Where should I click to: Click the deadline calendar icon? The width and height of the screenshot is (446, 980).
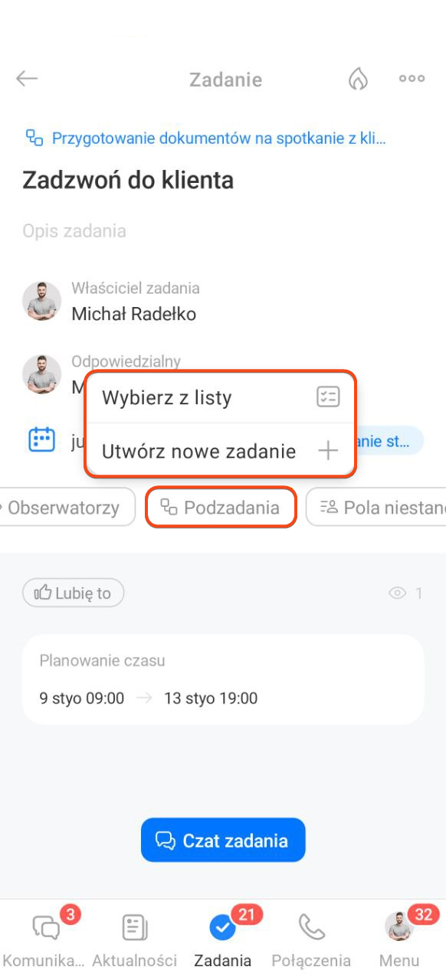click(41, 439)
